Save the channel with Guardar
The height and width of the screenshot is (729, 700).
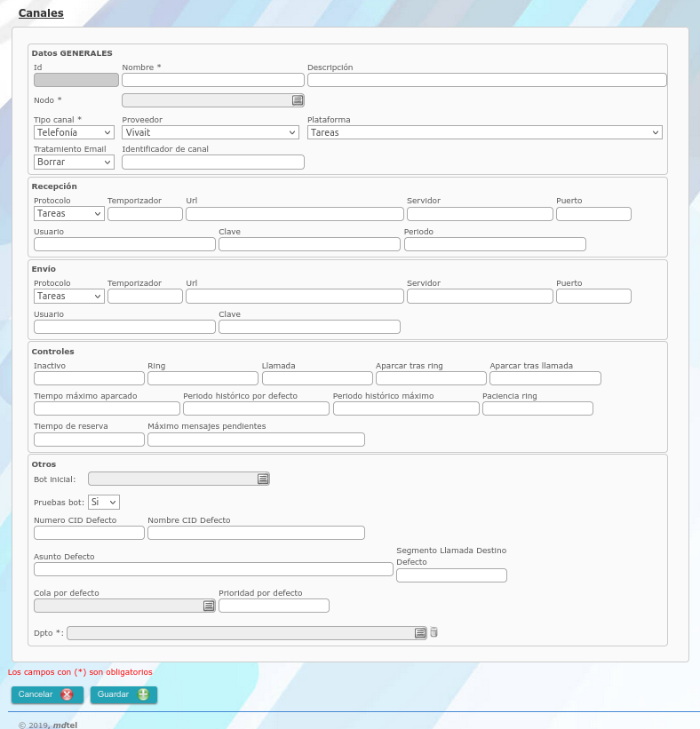coord(123,694)
